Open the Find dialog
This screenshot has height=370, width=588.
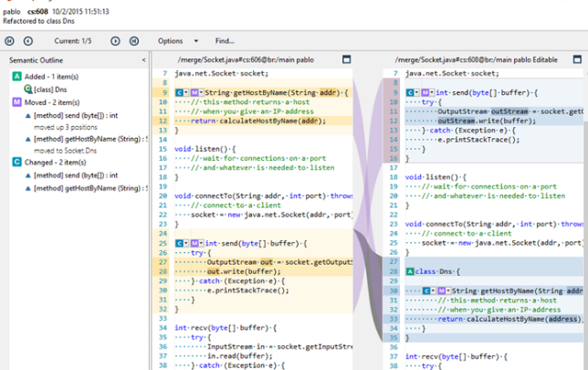225,41
